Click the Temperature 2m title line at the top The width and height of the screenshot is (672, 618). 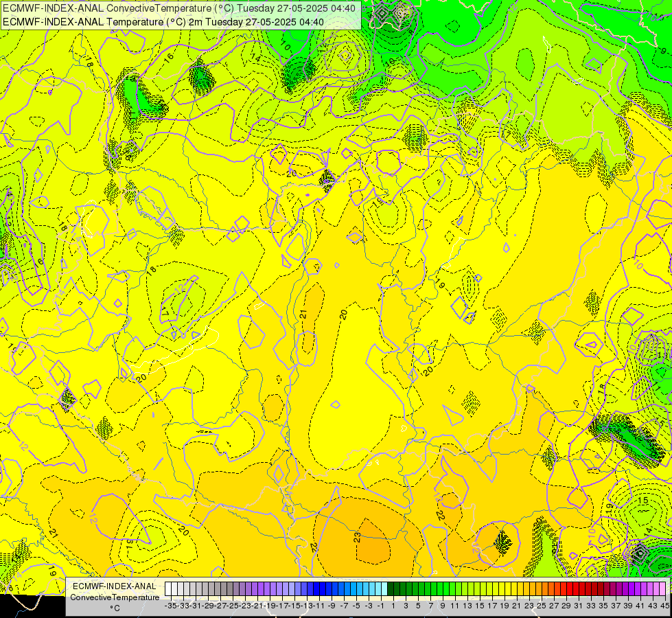point(163,22)
